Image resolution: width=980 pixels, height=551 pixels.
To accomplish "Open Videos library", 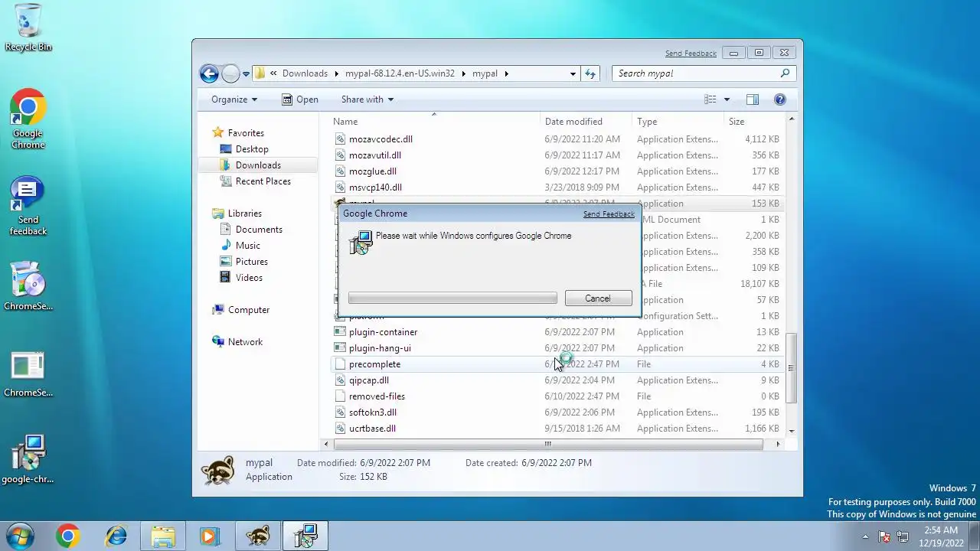I will [249, 278].
